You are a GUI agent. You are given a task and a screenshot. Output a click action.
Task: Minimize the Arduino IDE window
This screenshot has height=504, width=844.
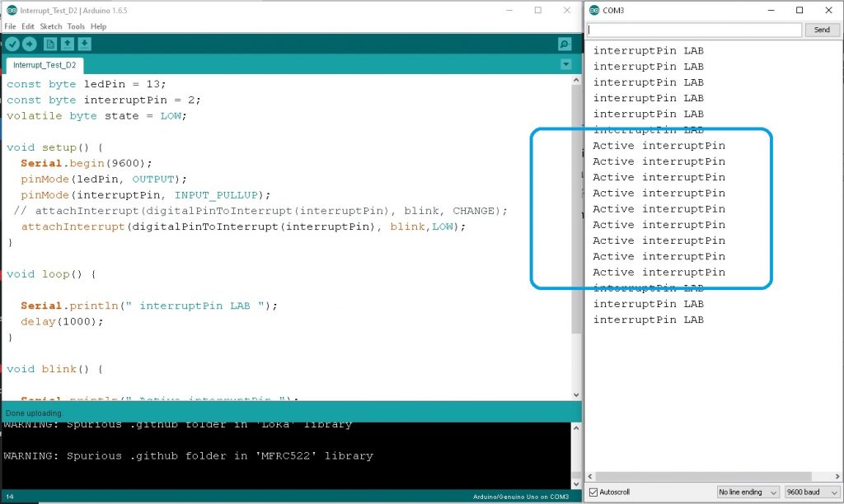pos(509,10)
